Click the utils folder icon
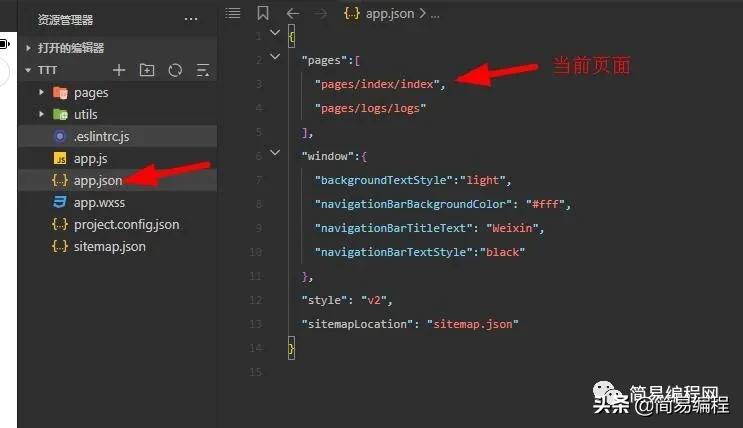This screenshot has width=743, height=428. [60, 114]
